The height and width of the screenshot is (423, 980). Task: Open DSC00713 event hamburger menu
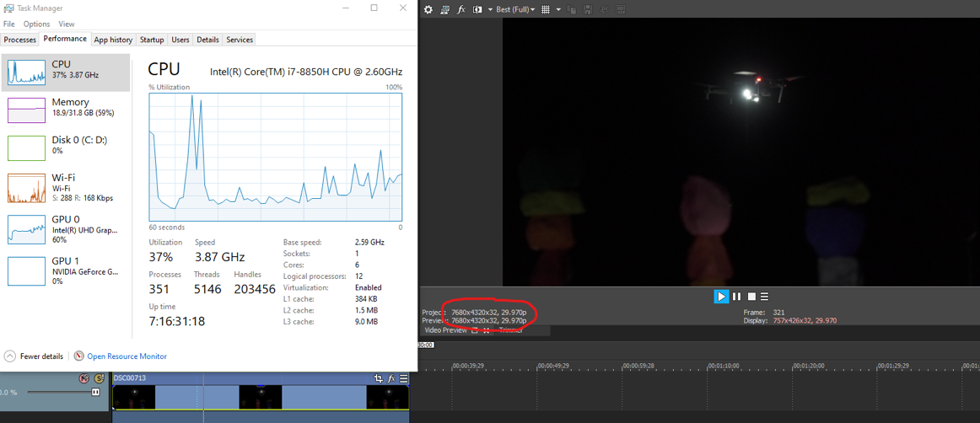pos(404,378)
